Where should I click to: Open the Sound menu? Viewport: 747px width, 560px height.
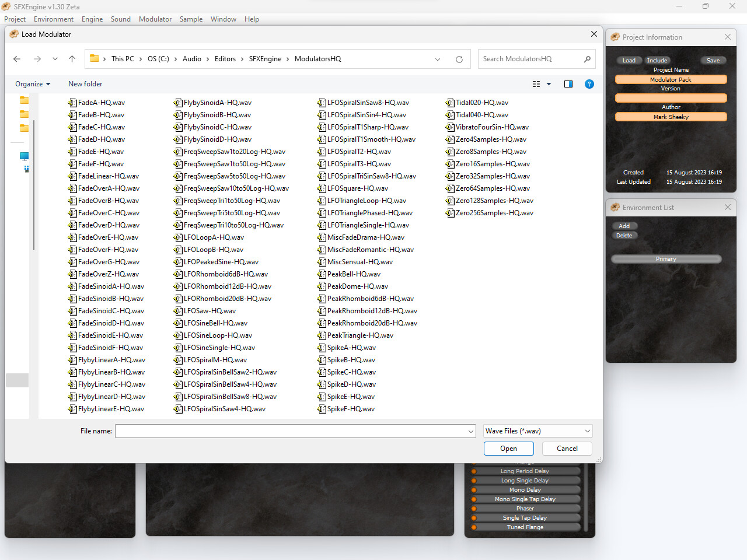(120, 19)
